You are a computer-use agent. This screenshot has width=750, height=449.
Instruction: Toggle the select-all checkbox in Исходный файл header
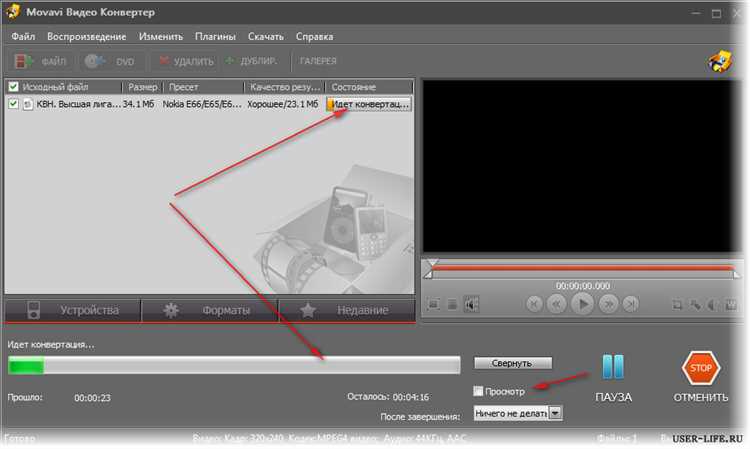coord(13,87)
